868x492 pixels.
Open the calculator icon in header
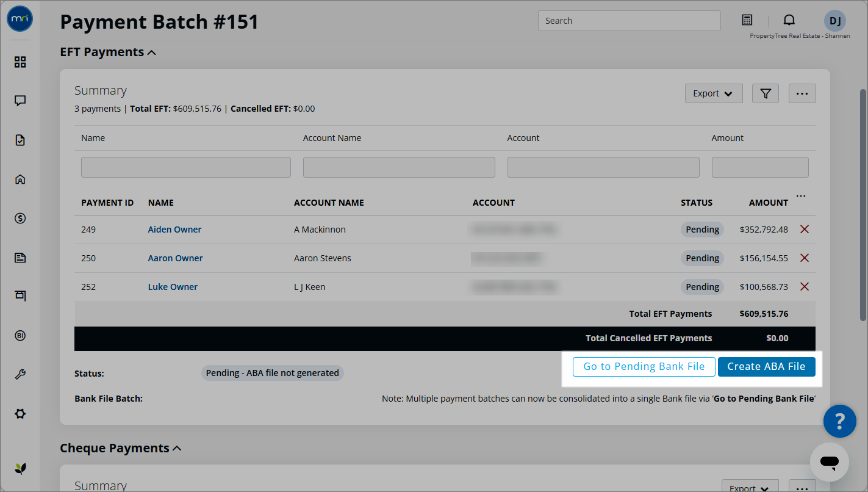click(x=747, y=20)
